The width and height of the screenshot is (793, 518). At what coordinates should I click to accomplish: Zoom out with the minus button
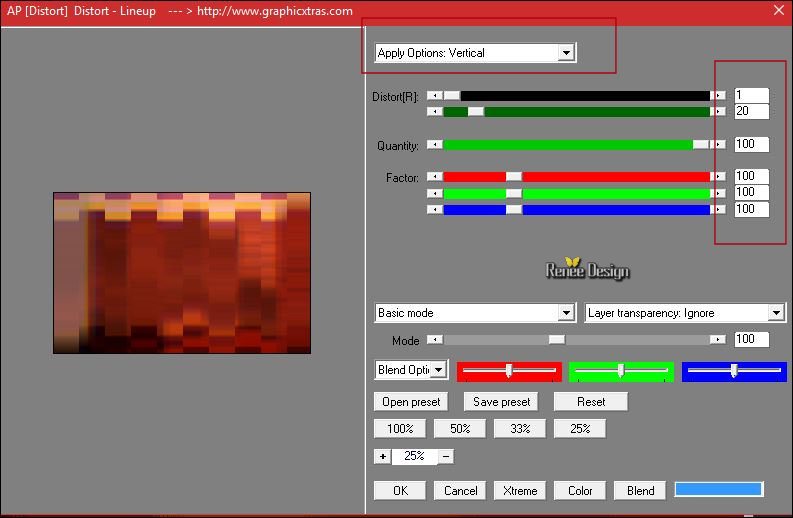point(446,456)
